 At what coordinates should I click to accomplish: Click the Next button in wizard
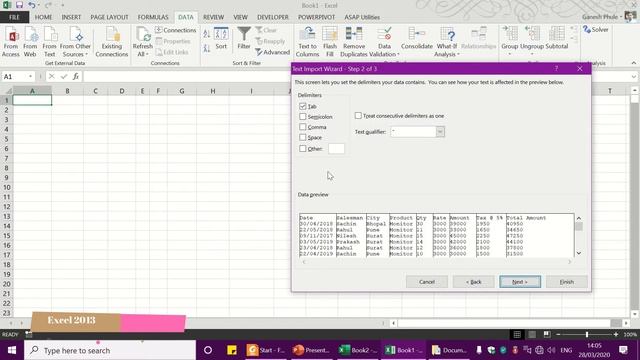tap(520, 282)
